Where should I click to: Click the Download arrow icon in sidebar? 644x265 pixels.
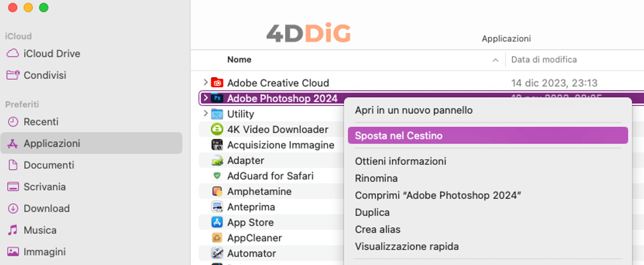pyautogui.click(x=13, y=208)
